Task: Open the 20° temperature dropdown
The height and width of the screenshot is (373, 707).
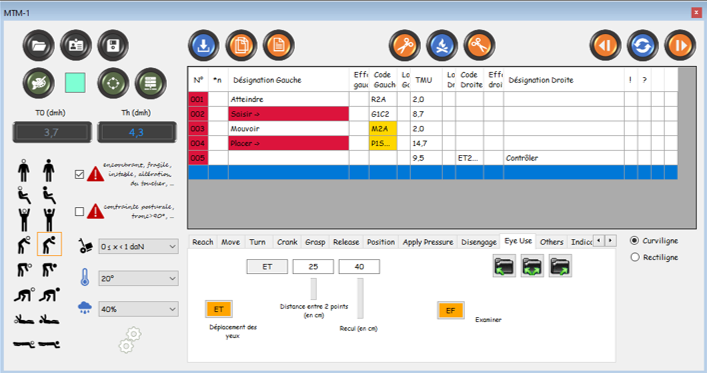Action: pyautogui.click(x=138, y=278)
